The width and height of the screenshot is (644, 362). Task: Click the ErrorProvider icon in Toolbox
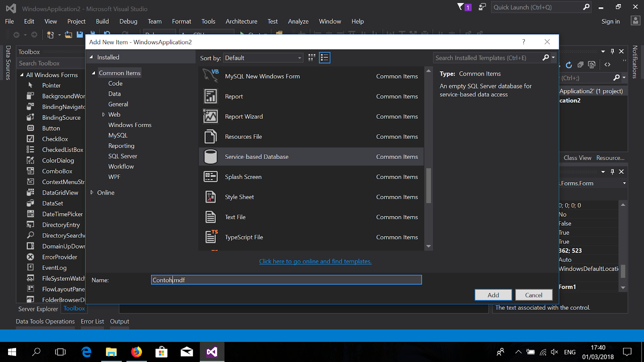[31, 257]
